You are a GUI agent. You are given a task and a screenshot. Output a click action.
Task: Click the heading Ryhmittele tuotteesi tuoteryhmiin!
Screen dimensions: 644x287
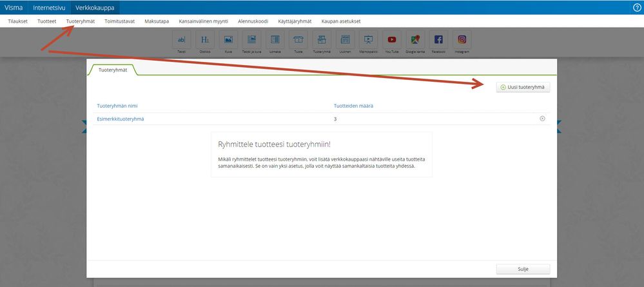pyautogui.click(x=274, y=144)
